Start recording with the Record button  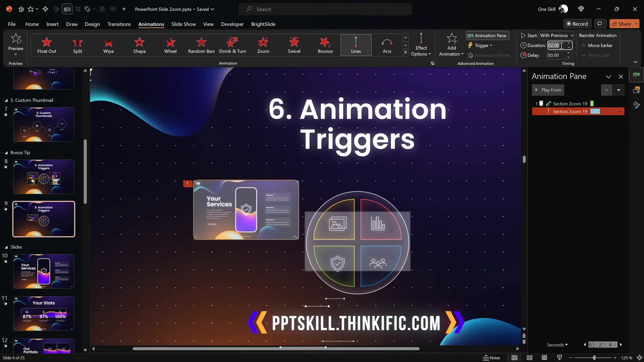click(x=577, y=23)
